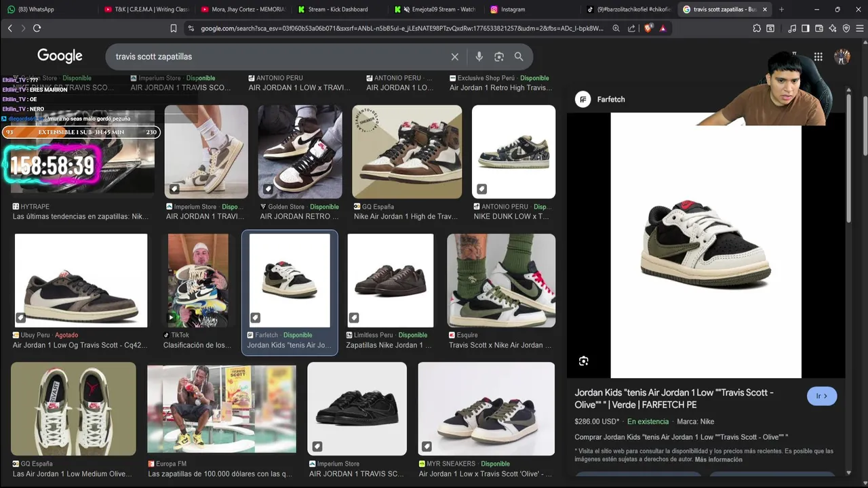The height and width of the screenshot is (488, 868).
Task: Open the Brave Wallet icon
Action: point(819,28)
